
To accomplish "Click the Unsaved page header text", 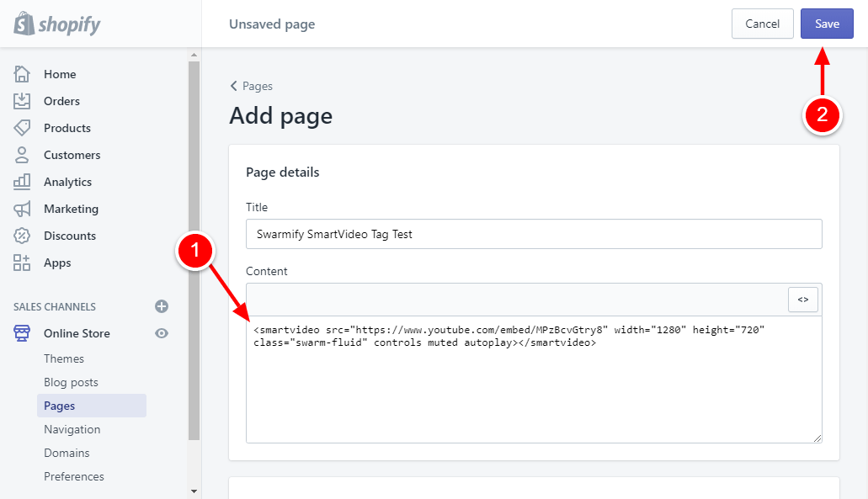I will [x=272, y=24].
